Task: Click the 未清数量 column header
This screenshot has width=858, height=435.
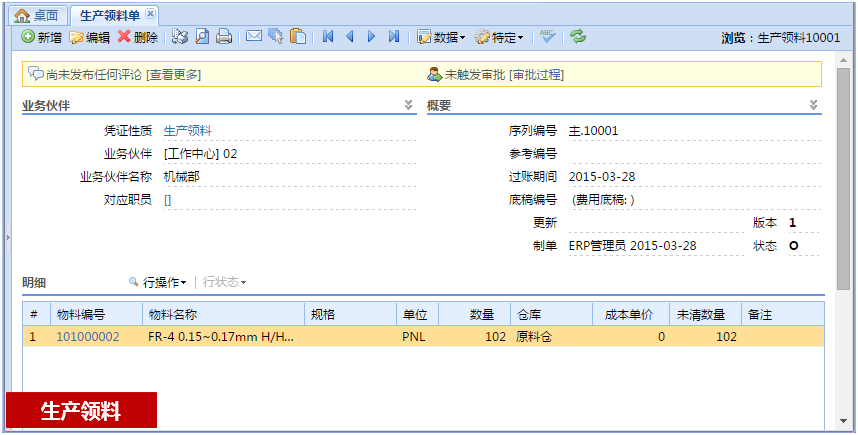Action: [x=705, y=315]
